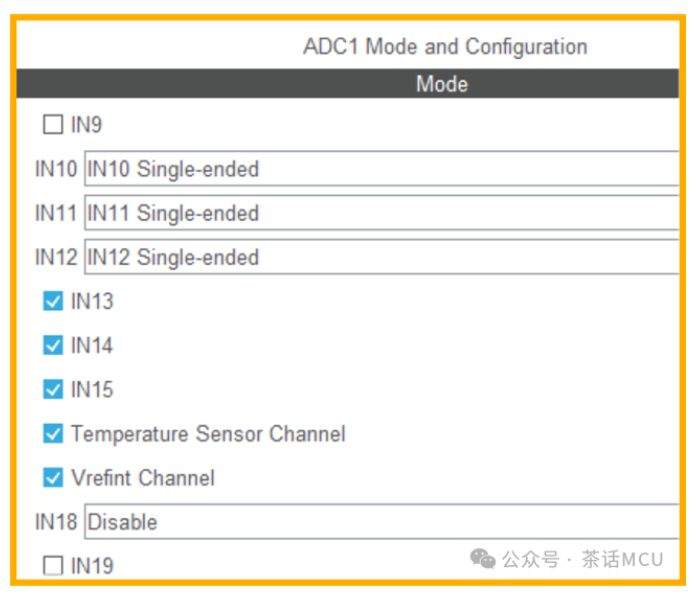Enable the IN19 checkbox
Viewport: 698px width, 599px height.
[53, 566]
